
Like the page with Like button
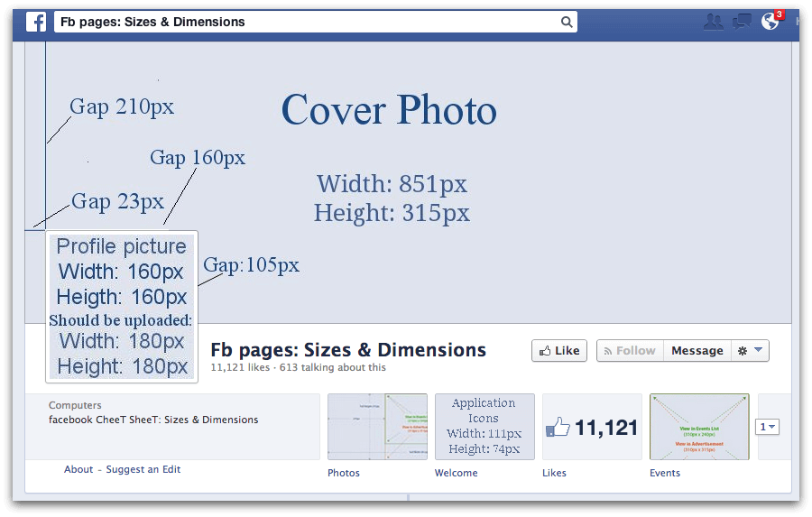point(559,351)
